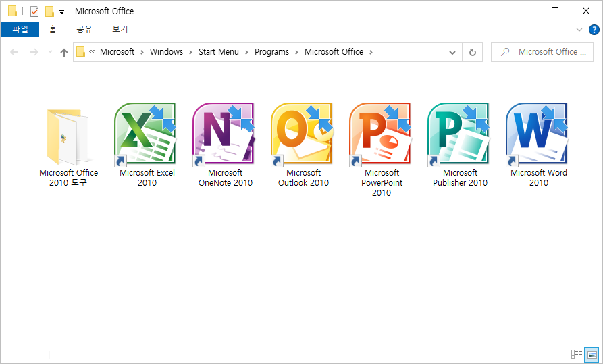
Task: Select the Microsoft Outlook 2010 shortcut icon
Action: click(x=303, y=134)
